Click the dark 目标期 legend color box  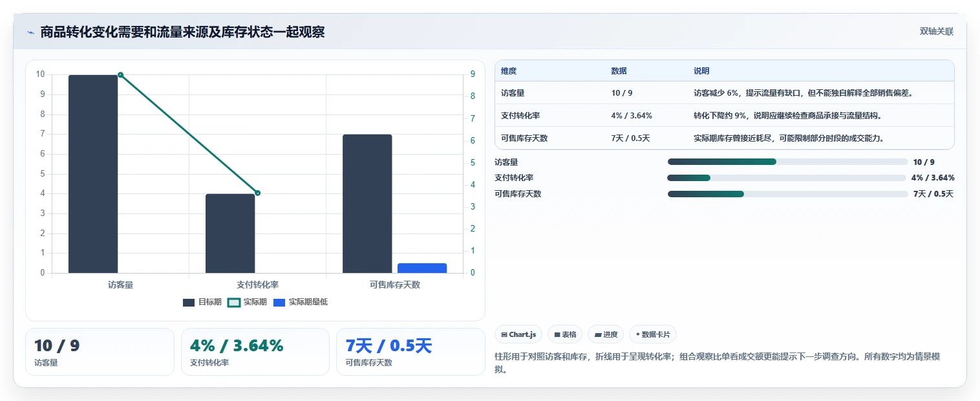(189, 303)
